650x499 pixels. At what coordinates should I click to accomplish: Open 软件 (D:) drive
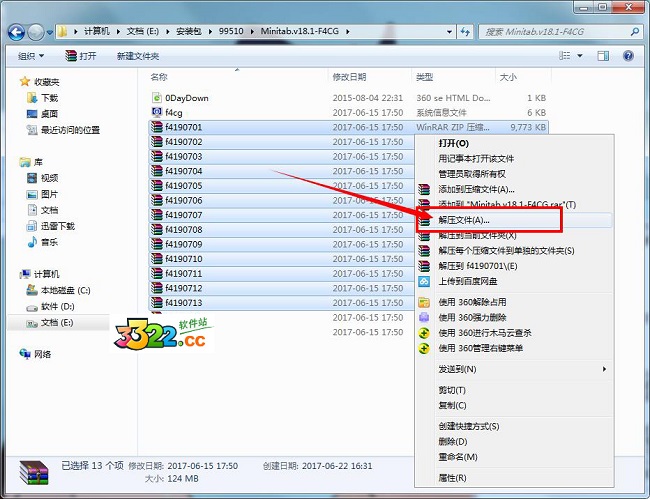[x=51, y=306]
